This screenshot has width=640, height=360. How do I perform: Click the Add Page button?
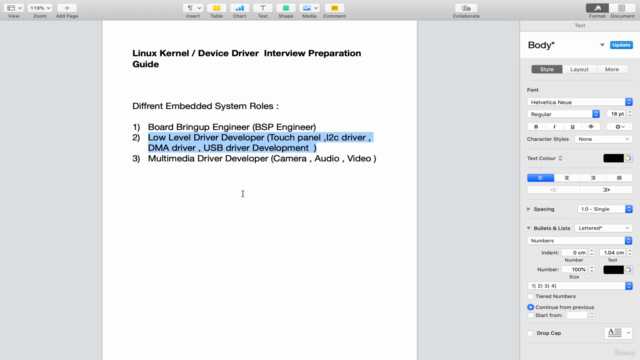click(67, 8)
